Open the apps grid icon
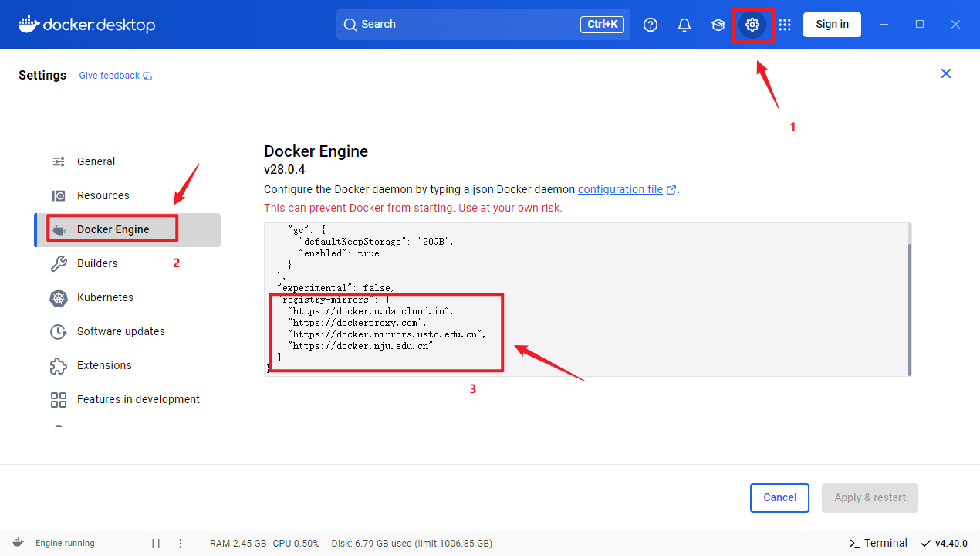Screen dimensions: 980x556 tap(785, 25)
